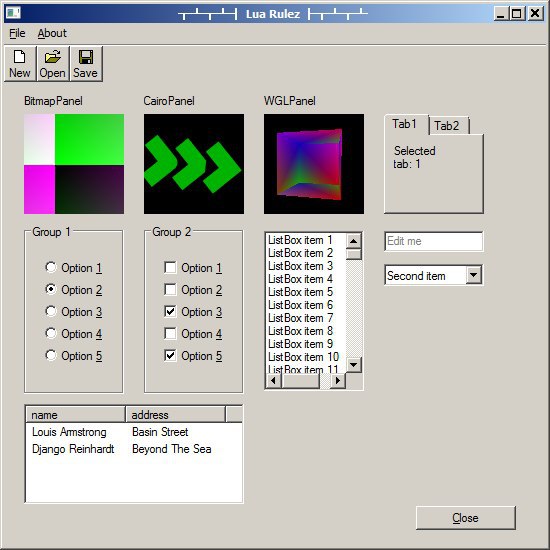
Task: Click the application icon in the title bar
Action: [14, 13]
